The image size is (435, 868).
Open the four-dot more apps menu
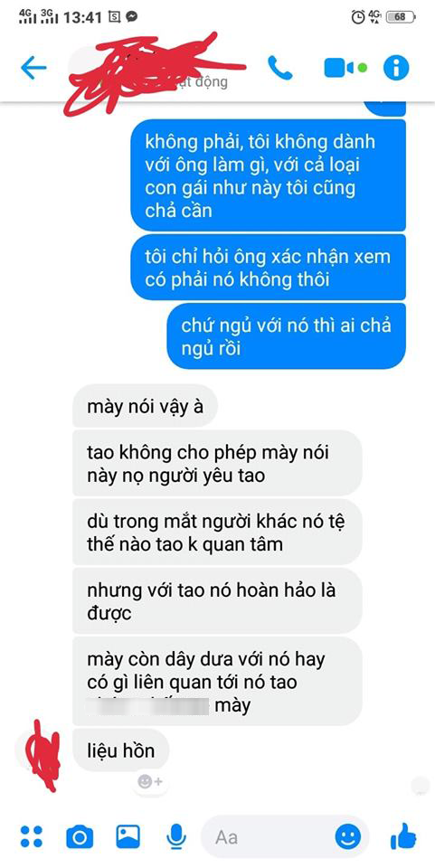31,836
